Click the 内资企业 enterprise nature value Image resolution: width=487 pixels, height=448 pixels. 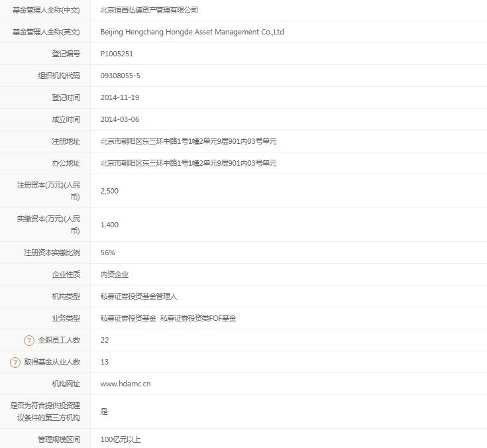[114, 274]
